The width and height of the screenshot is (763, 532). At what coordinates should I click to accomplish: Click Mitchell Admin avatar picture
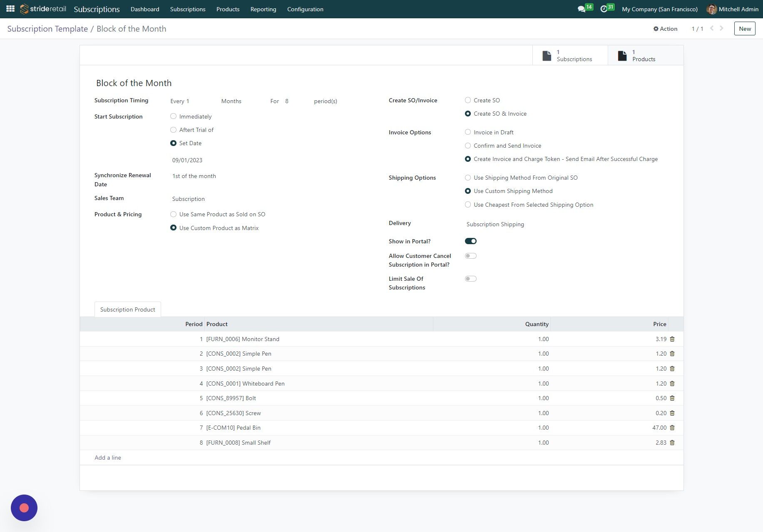(711, 9)
